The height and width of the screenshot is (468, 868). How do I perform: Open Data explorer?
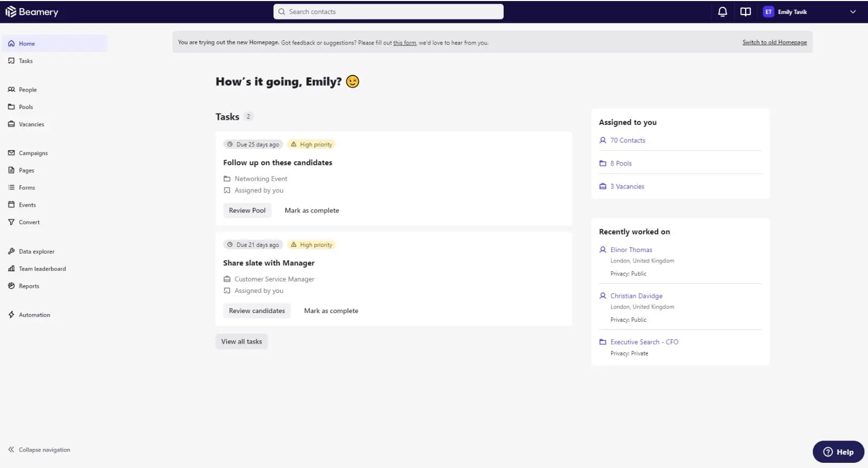pyautogui.click(x=36, y=252)
